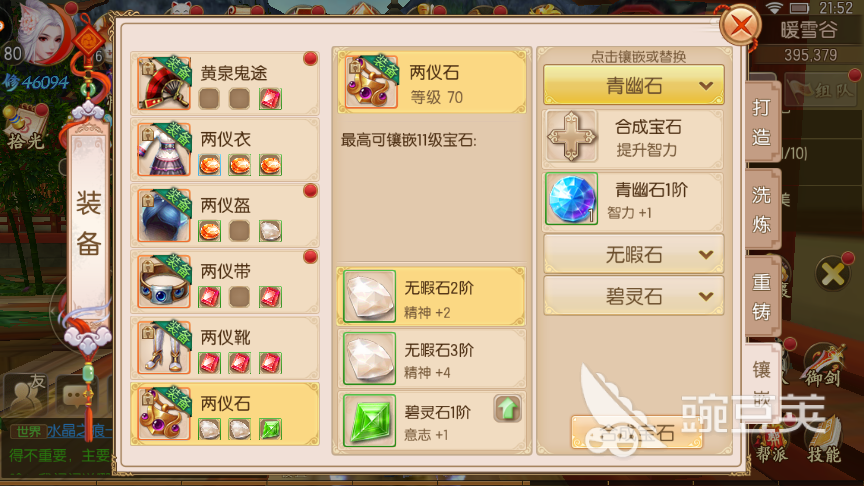864x486 pixels.
Task: Click the 合成宝石 button at the bottom
Action: point(637,433)
